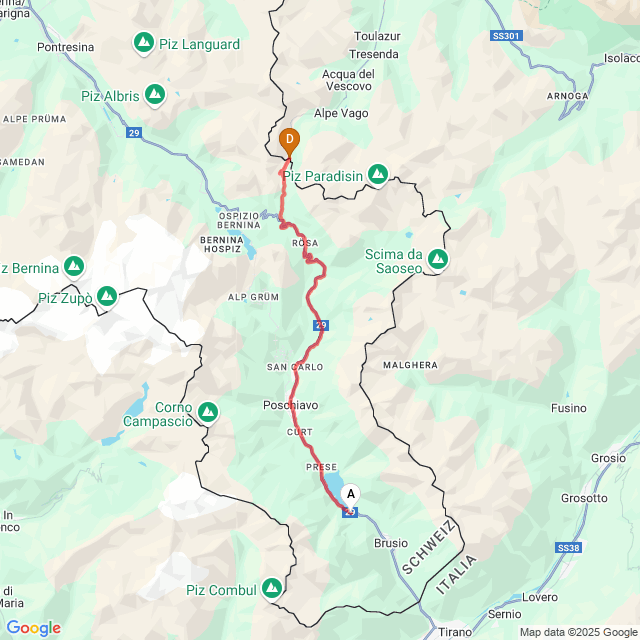Click the SS301 road shield
The width and height of the screenshot is (640, 640).
[506, 36]
